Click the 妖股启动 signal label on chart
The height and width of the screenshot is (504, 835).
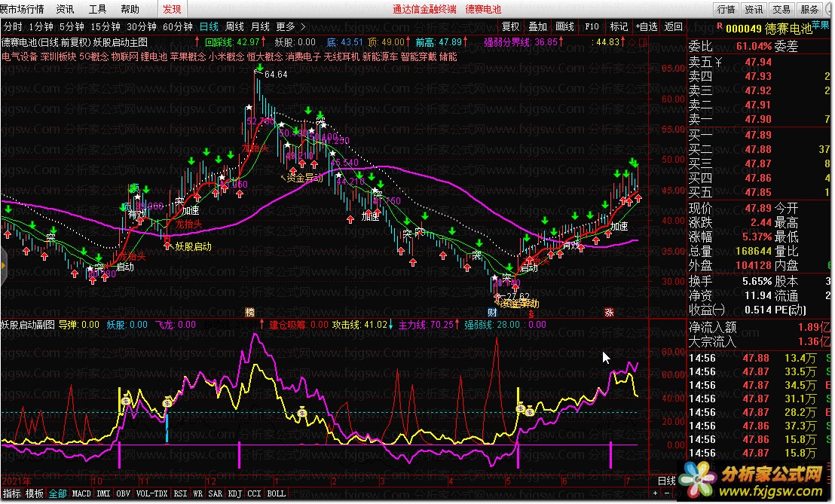pos(193,246)
